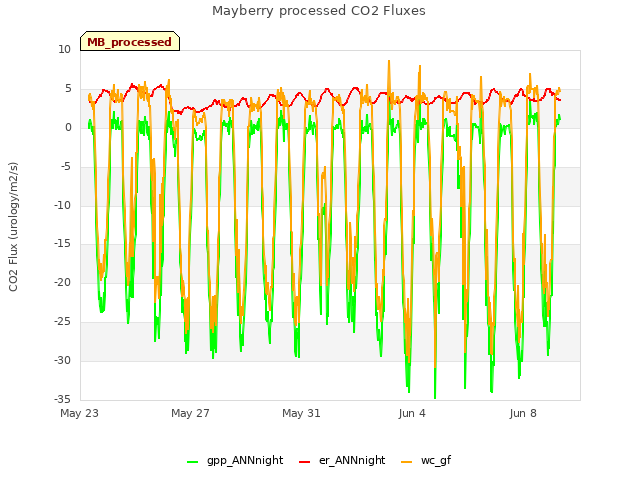The height and width of the screenshot is (480, 640).
Task: Click the -25 y-axis tick label
Action: [62, 322]
